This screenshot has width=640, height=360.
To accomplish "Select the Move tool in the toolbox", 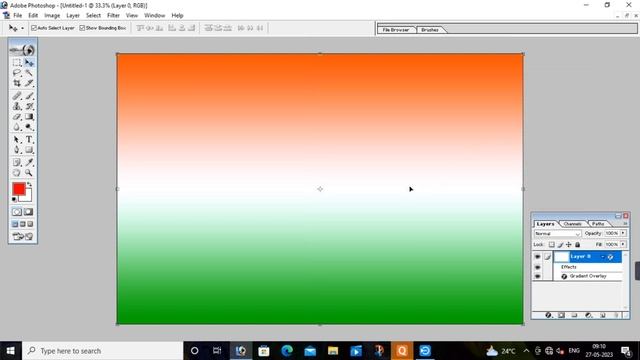I will pyautogui.click(x=29, y=63).
